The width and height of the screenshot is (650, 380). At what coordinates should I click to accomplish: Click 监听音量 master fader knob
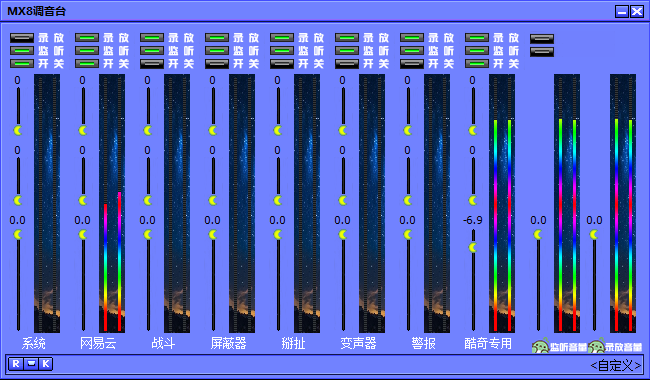pos(538,235)
